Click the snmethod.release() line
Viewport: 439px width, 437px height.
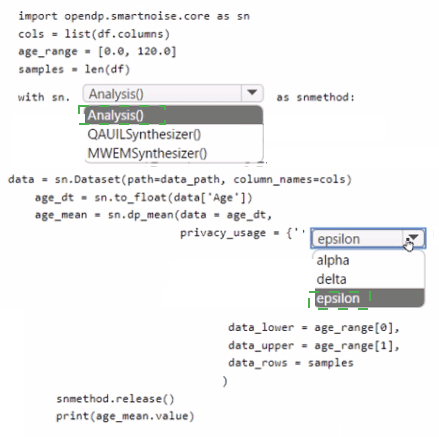point(115,399)
